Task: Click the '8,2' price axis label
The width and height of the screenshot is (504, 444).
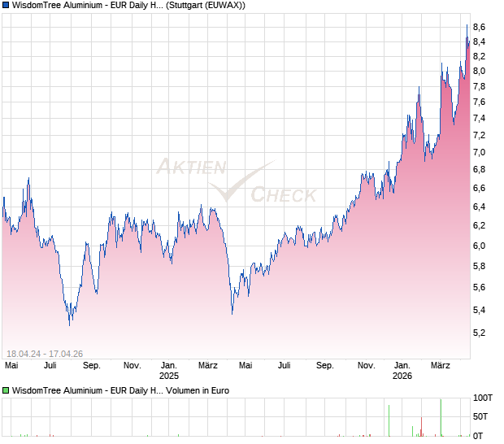Action: tap(479, 57)
